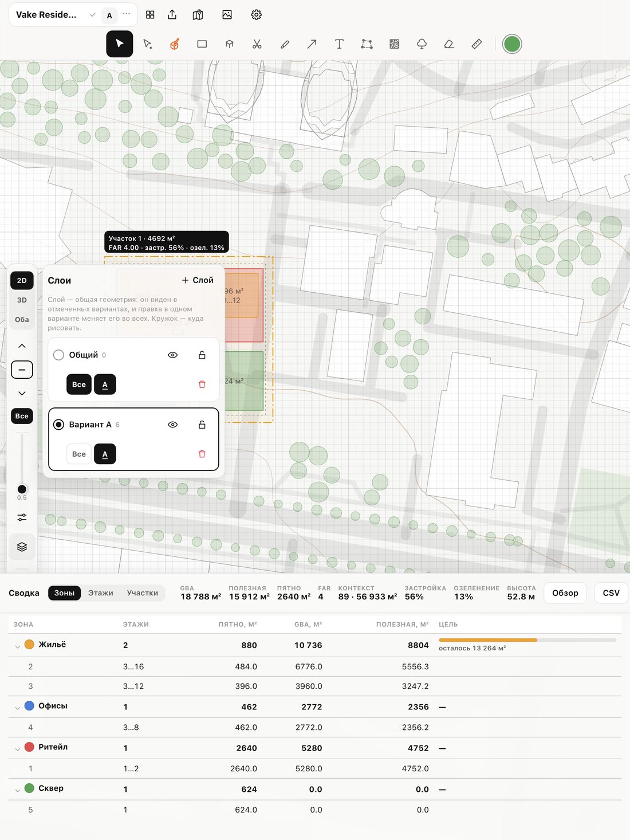Viewport: 630px width, 840px height.
Task: Hide the Общий layer with eye icon
Action: pyautogui.click(x=173, y=355)
